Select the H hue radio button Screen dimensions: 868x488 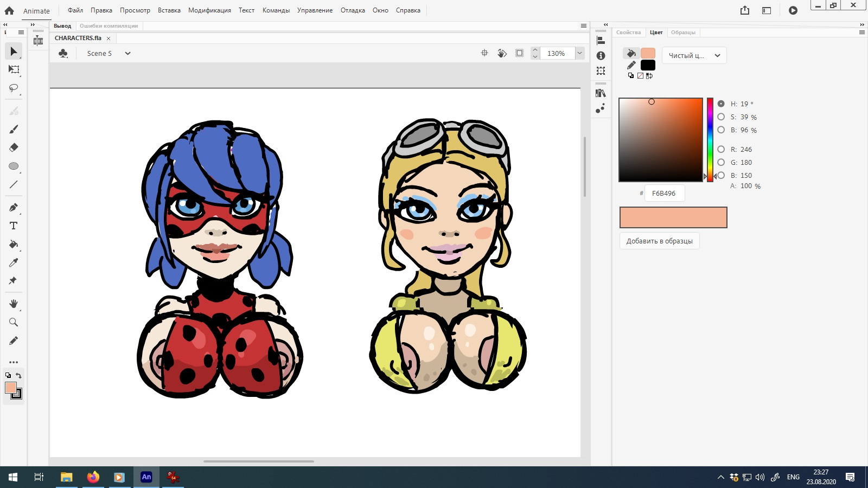tap(721, 104)
